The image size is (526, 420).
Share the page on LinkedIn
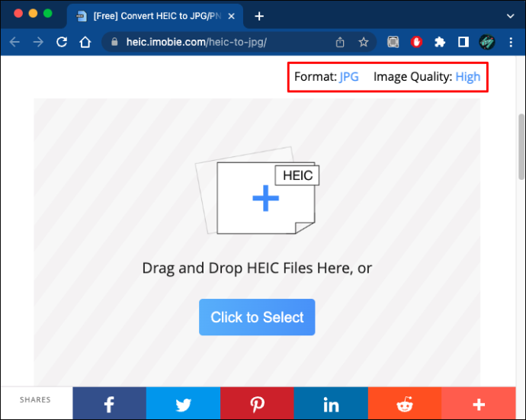(331, 404)
